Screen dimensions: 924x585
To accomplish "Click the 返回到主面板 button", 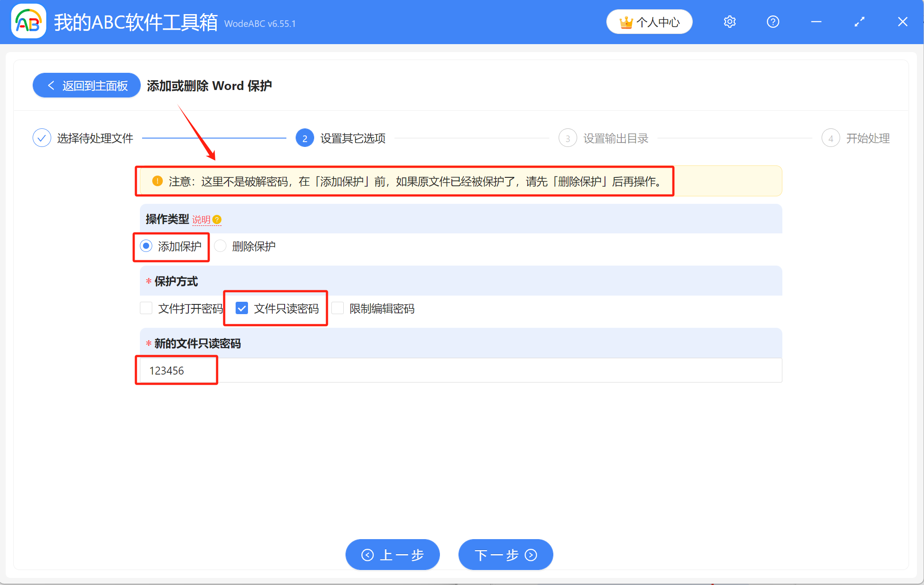I will pyautogui.click(x=86, y=85).
